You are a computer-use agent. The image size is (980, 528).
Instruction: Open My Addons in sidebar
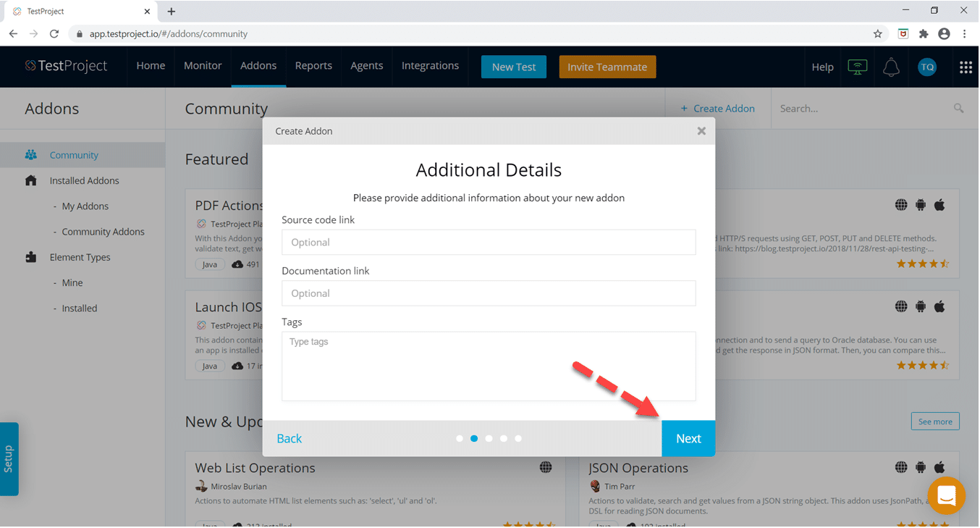[85, 206]
